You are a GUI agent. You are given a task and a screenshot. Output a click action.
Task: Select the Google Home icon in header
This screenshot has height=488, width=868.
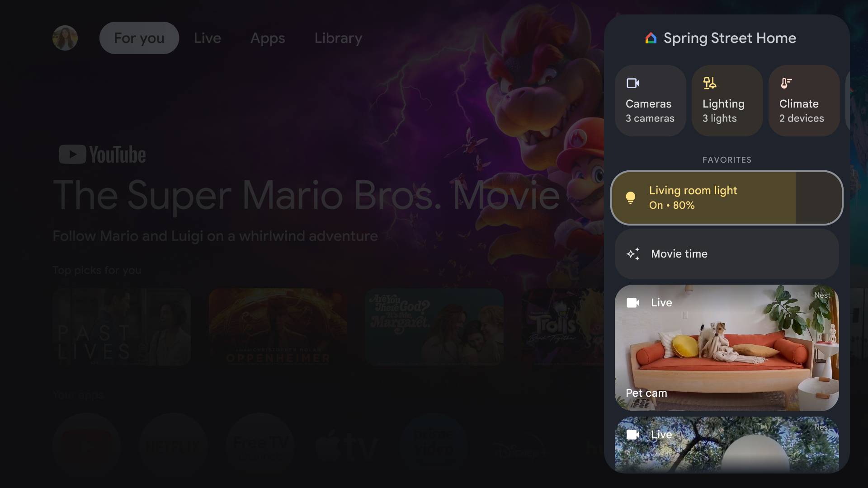[x=651, y=38]
